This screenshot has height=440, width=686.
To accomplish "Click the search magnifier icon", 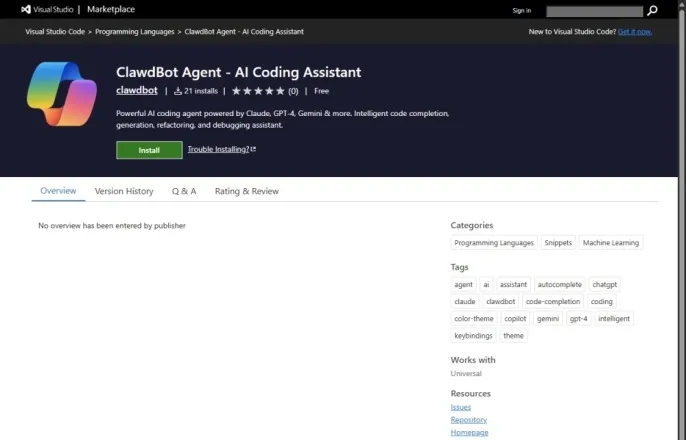I will point(652,10).
